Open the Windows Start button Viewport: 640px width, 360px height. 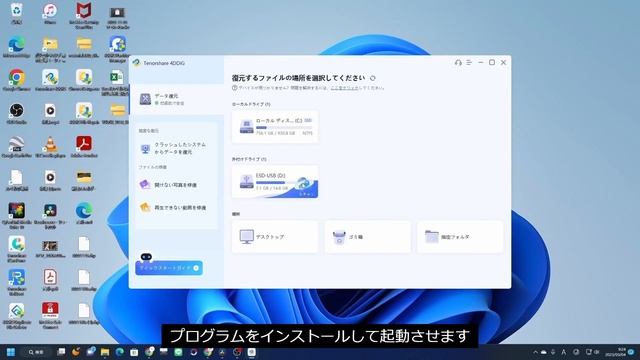[x=11, y=352]
